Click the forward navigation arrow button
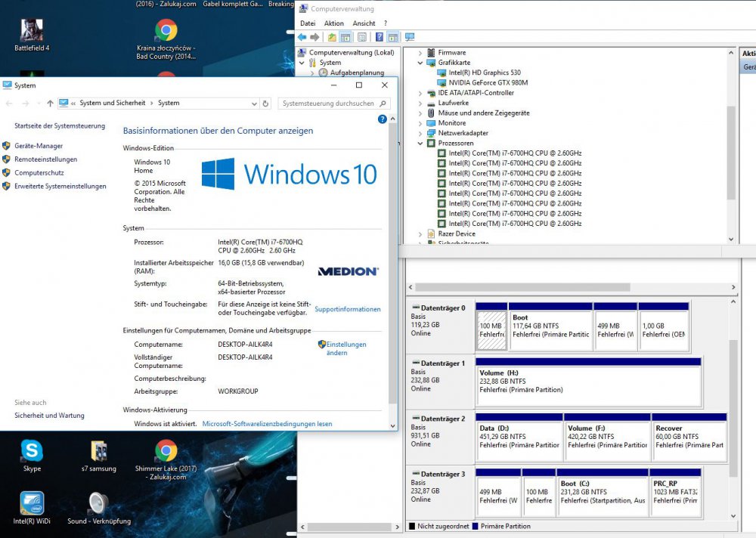This screenshot has width=756, height=538. [x=314, y=36]
